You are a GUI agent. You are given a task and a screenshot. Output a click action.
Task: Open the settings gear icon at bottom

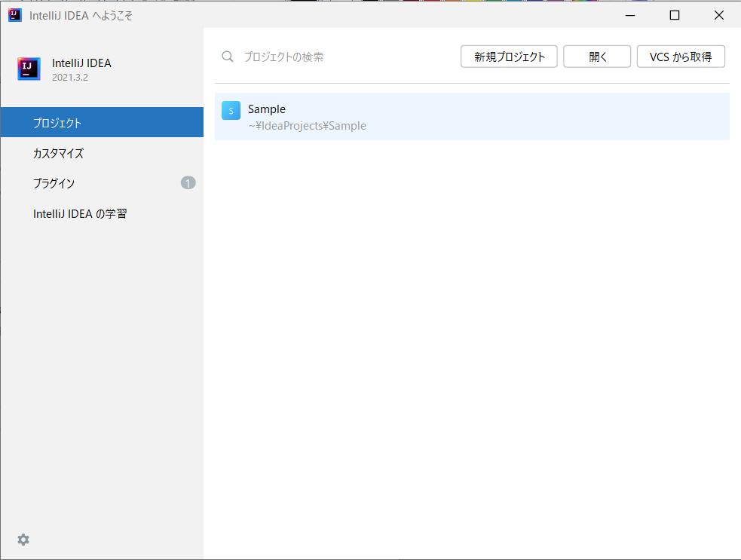[23, 540]
